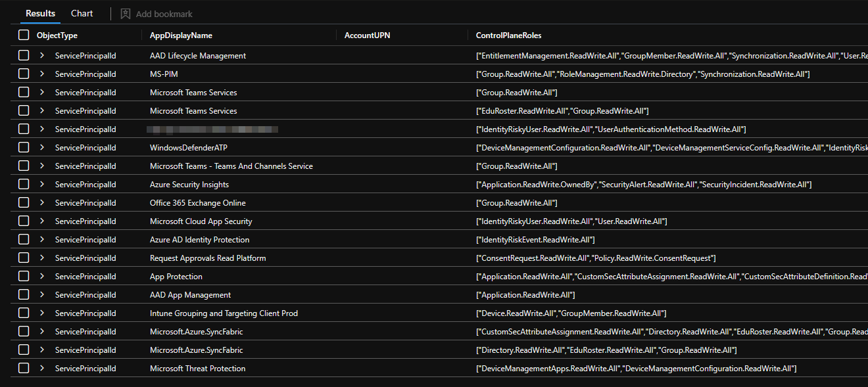Click the roles cell with Device.ReadWrite.All
This screenshot has height=387, width=868.
click(571, 313)
